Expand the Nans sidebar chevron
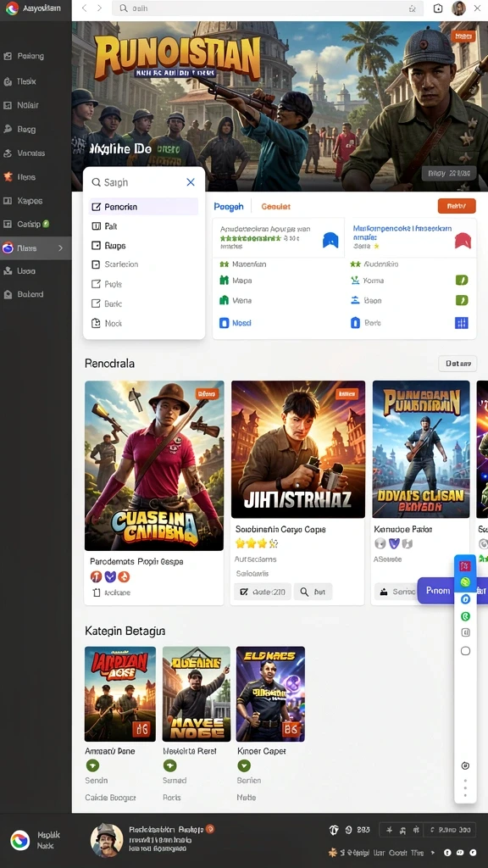 click(61, 248)
